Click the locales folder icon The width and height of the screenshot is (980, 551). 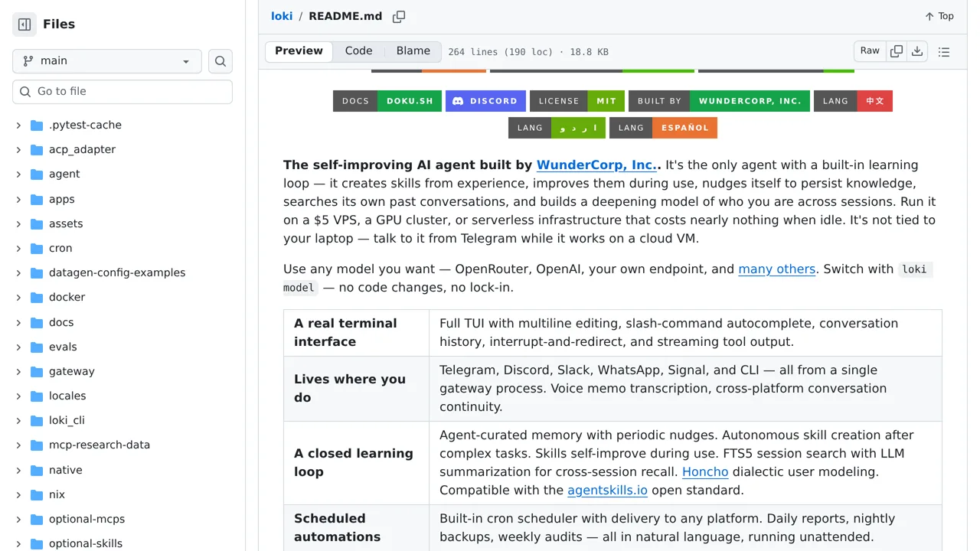tap(37, 396)
